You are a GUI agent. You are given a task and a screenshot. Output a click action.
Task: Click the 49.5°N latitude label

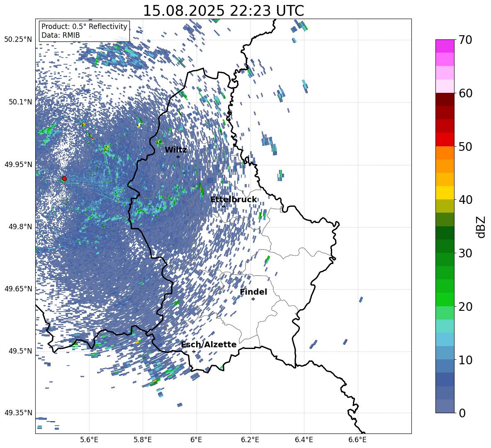click(x=20, y=351)
